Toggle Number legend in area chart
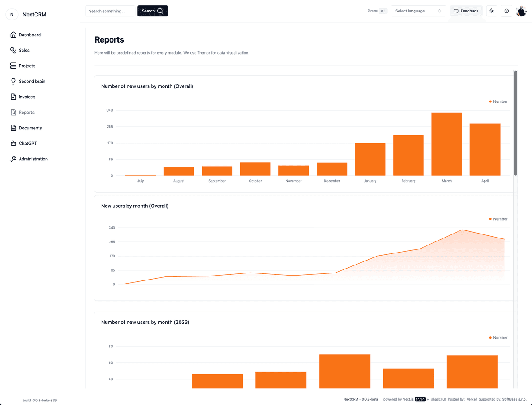The image size is (532, 405). tap(498, 219)
